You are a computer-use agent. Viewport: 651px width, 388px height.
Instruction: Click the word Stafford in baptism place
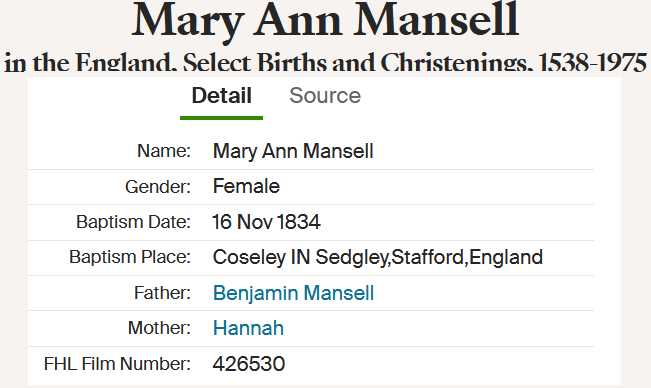tap(428, 257)
